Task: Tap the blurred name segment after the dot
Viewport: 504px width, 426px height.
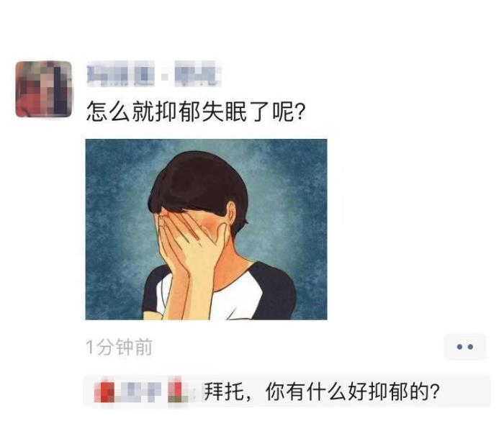Action: (198, 74)
